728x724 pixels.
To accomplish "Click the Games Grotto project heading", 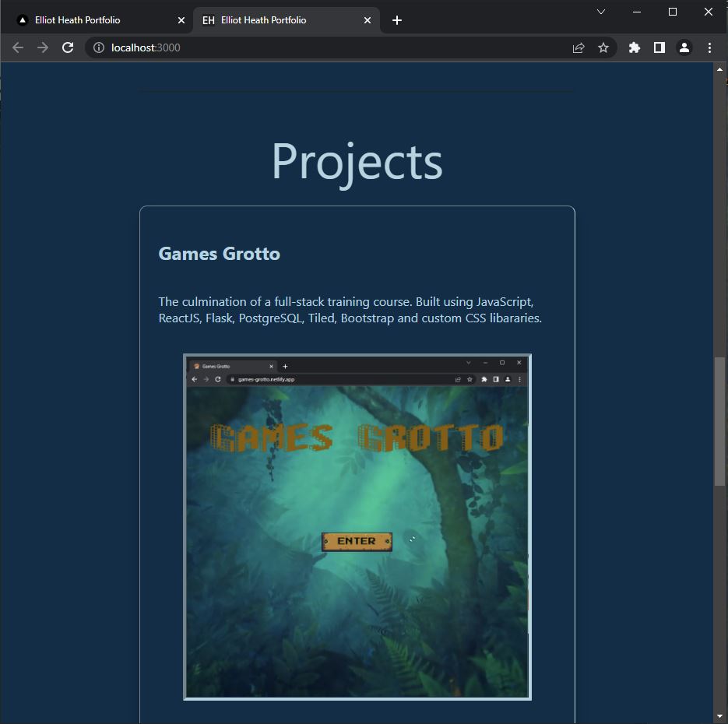I will click(x=219, y=253).
